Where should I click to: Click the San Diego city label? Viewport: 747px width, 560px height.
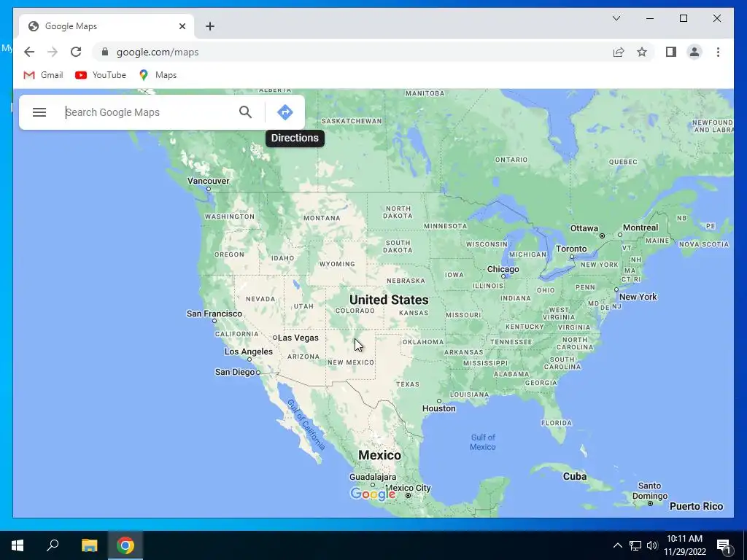click(x=235, y=372)
